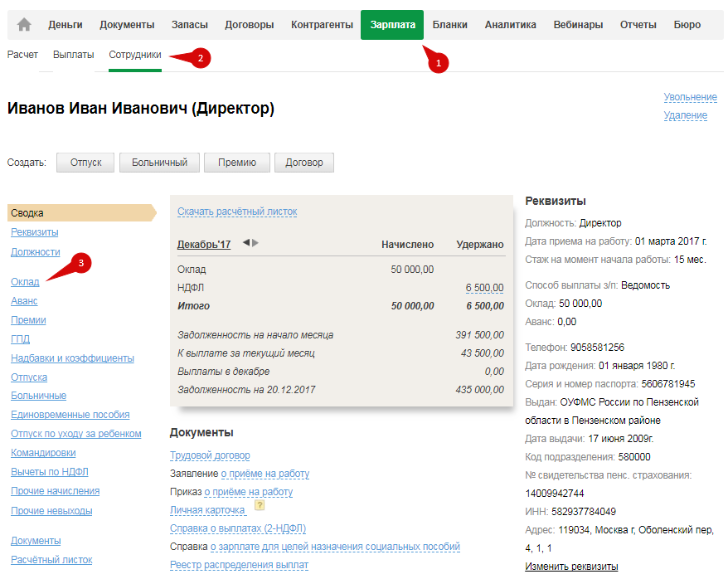This screenshot has width=728, height=579.
Task: Click Изменить реквизиты link
Action: click(x=571, y=567)
